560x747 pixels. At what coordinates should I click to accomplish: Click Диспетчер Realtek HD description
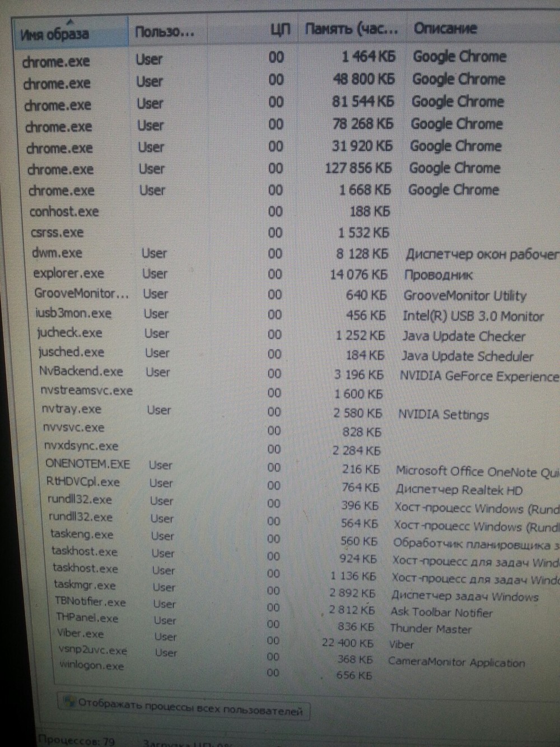click(459, 490)
